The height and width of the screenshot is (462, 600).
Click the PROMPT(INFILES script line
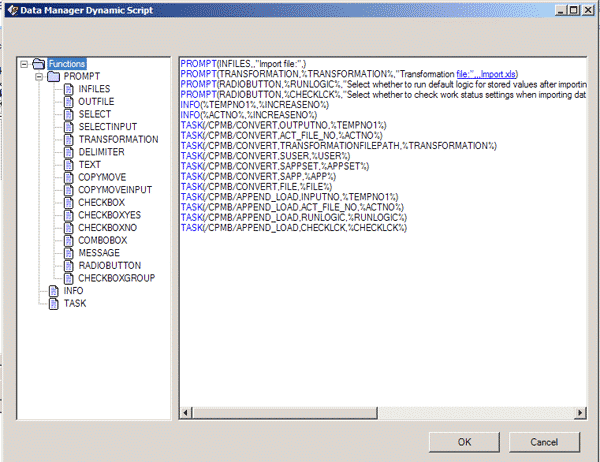click(243, 64)
